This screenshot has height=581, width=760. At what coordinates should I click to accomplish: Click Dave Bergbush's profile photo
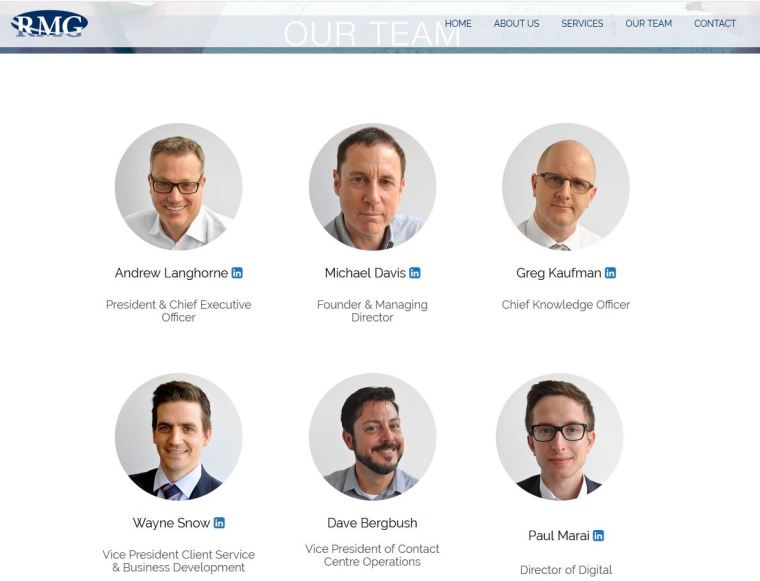click(x=372, y=437)
